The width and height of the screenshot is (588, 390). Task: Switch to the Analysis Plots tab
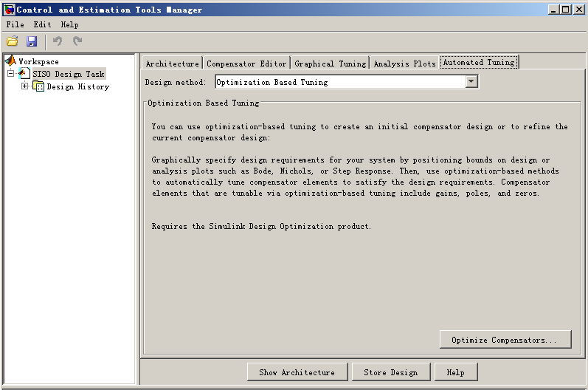tap(404, 63)
